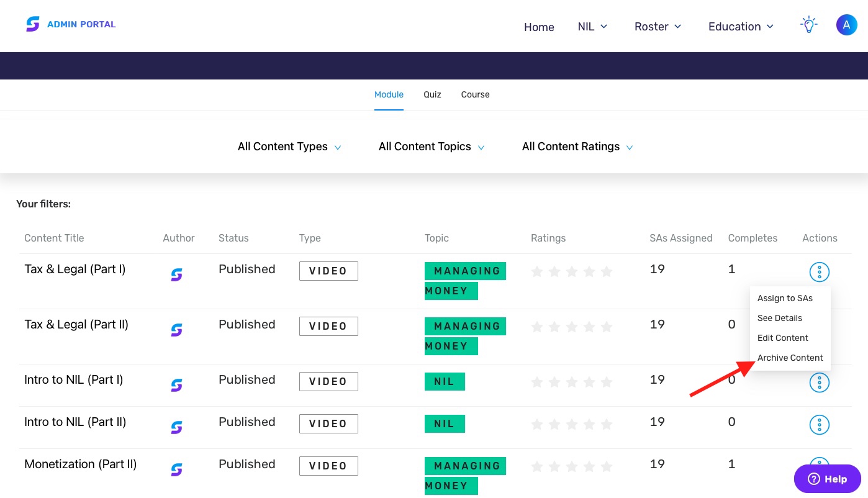Select Archive Content from the actions menu
Screen dimensions: 868x498
click(x=790, y=358)
